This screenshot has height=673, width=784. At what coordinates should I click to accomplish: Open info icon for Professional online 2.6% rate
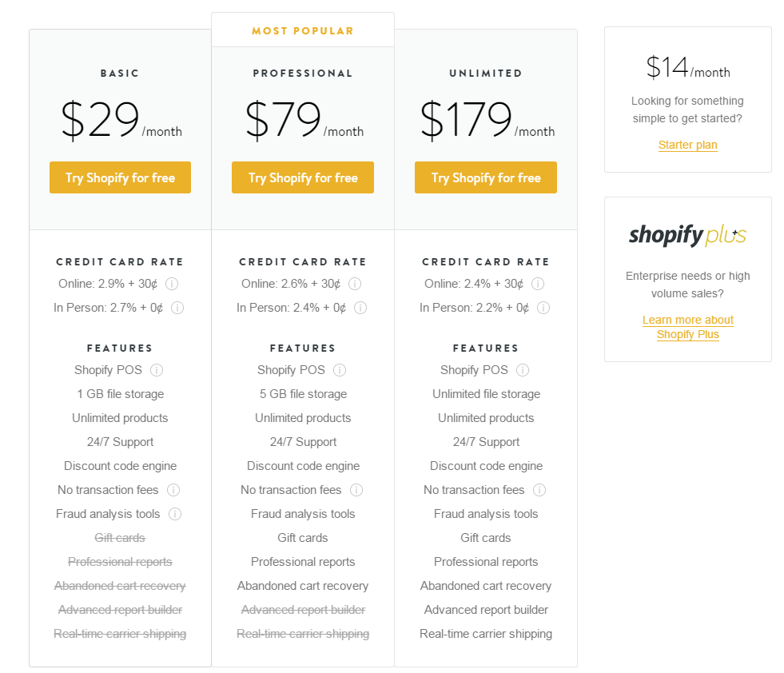point(355,284)
